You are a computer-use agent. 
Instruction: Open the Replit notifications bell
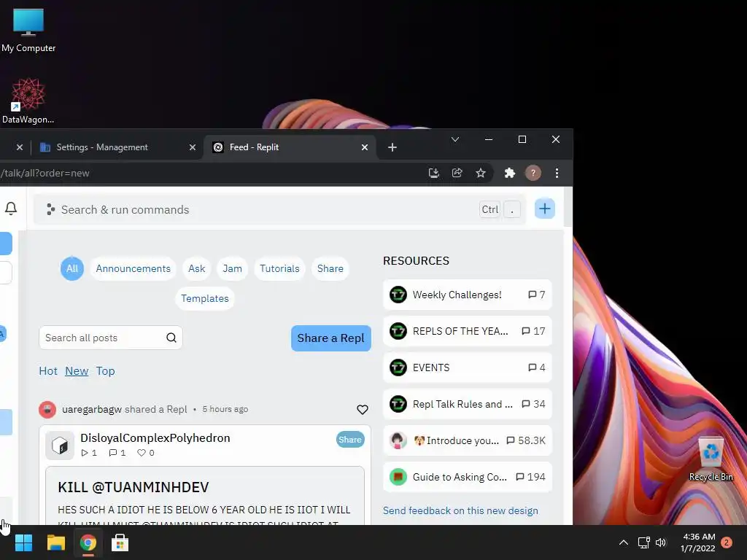tap(11, 209)
